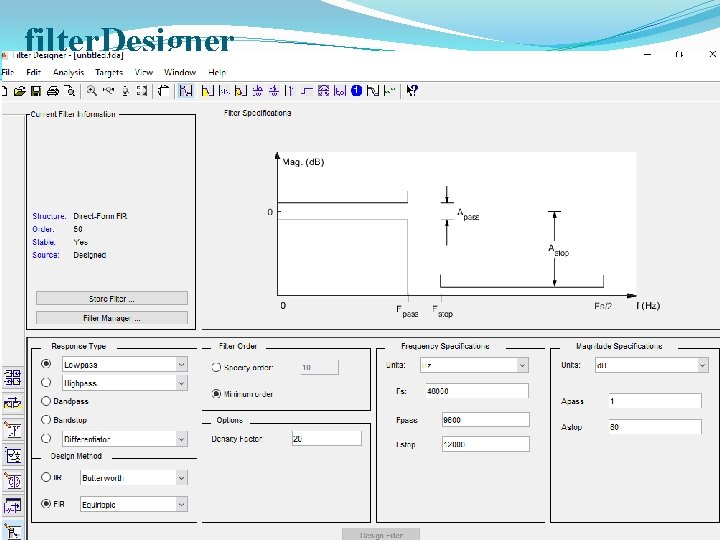The image size is (720, 540).
Task: Expand the Highpass type dropdown
Action: 181,383
